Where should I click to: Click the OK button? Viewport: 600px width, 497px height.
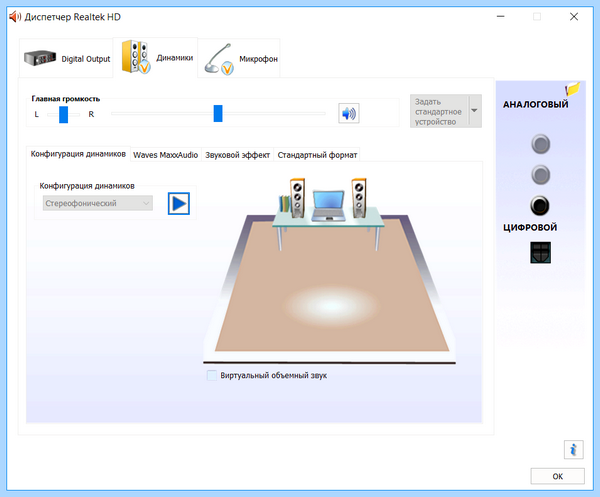tap(557, 476)
